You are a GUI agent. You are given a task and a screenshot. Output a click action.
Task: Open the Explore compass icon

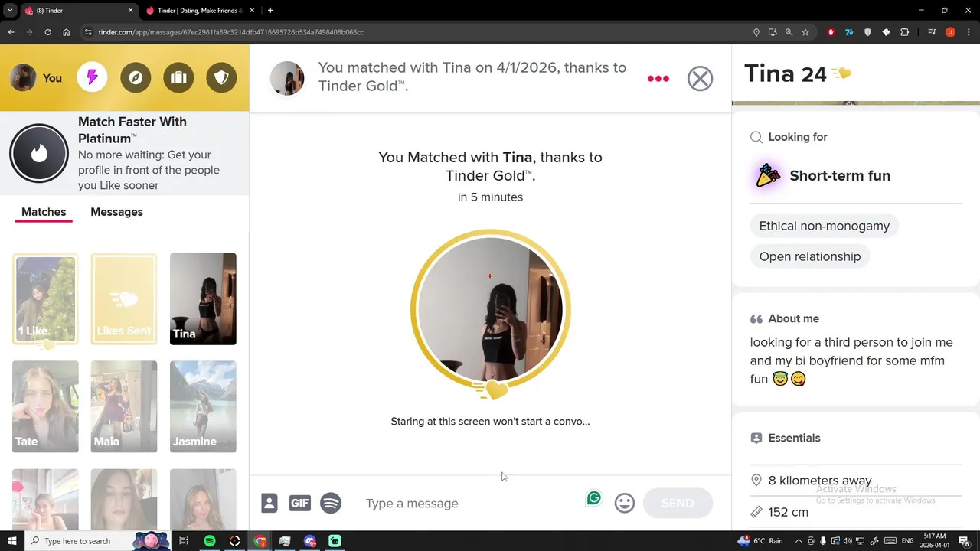[136, 77]
